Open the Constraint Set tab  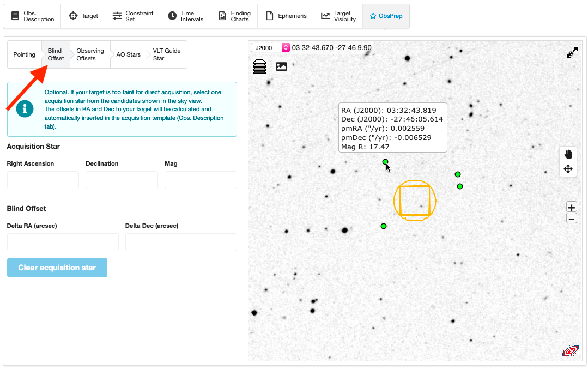pyautogui.click(x=132, y=16)
